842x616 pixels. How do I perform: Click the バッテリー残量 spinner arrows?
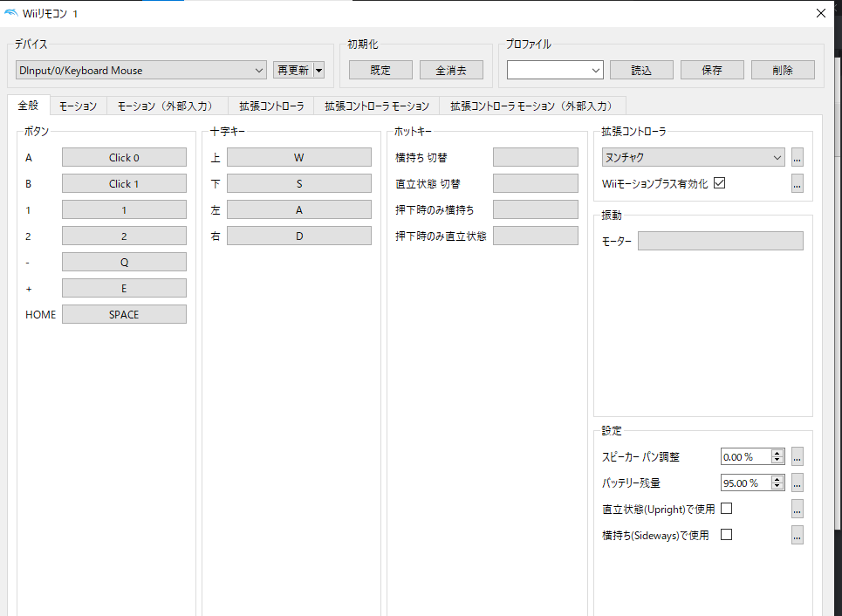[x=777, y=483]
